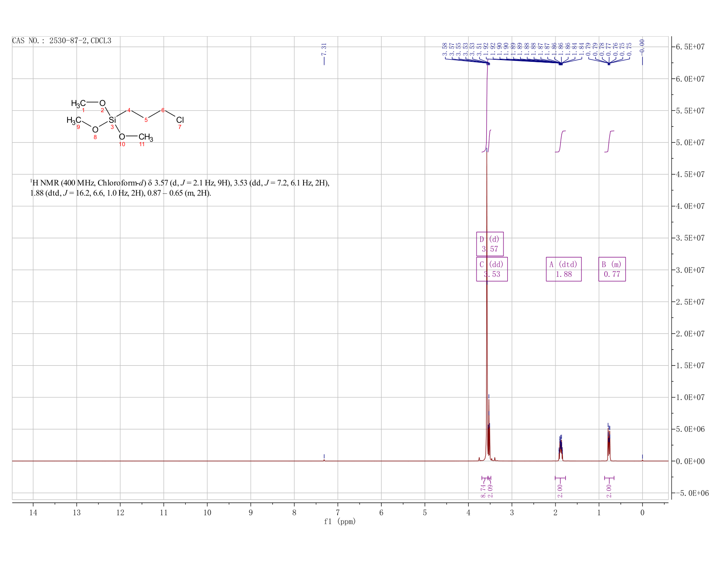
Task: Click the small CDCl3 solvent peak at 7.31 ppm
Action: (324, 459)
